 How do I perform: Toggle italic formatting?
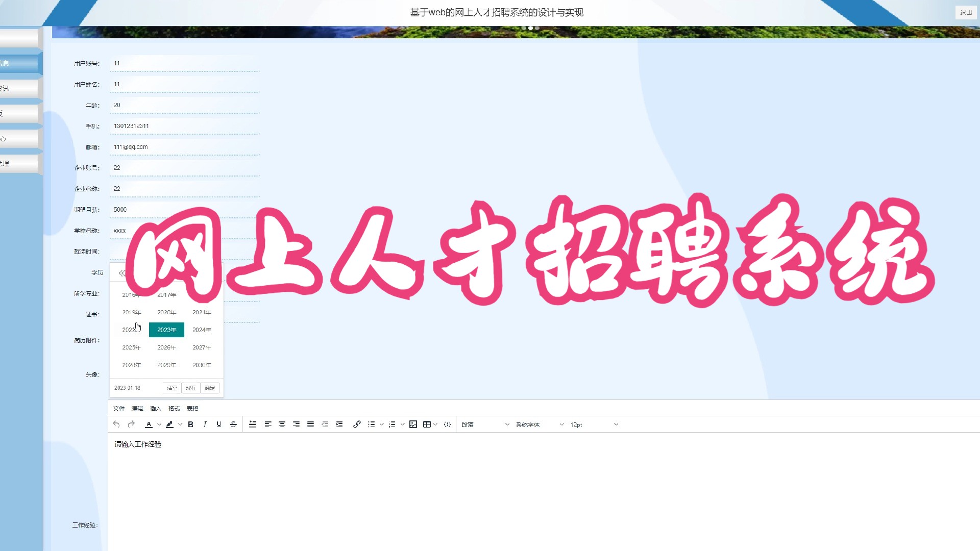(205, 424)
